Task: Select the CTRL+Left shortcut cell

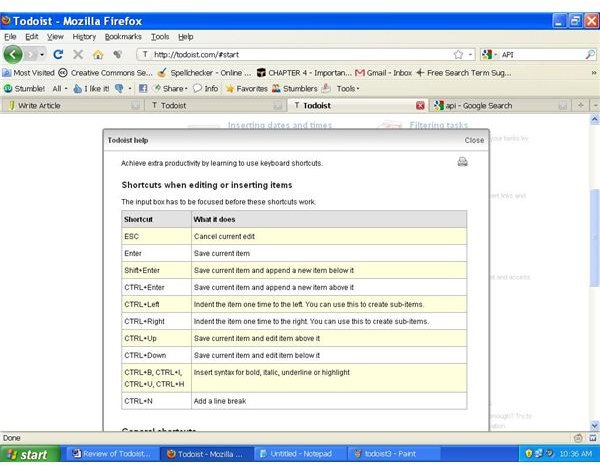Action: click(157, 305)
